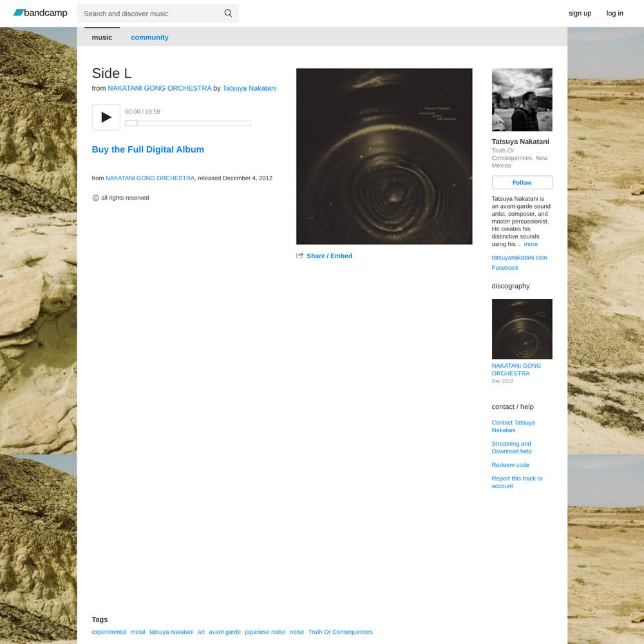This screenshot has height=644, width=644.
Task: Visit tatsuyanakatani.com link
Action: click(x=519, y=258)
